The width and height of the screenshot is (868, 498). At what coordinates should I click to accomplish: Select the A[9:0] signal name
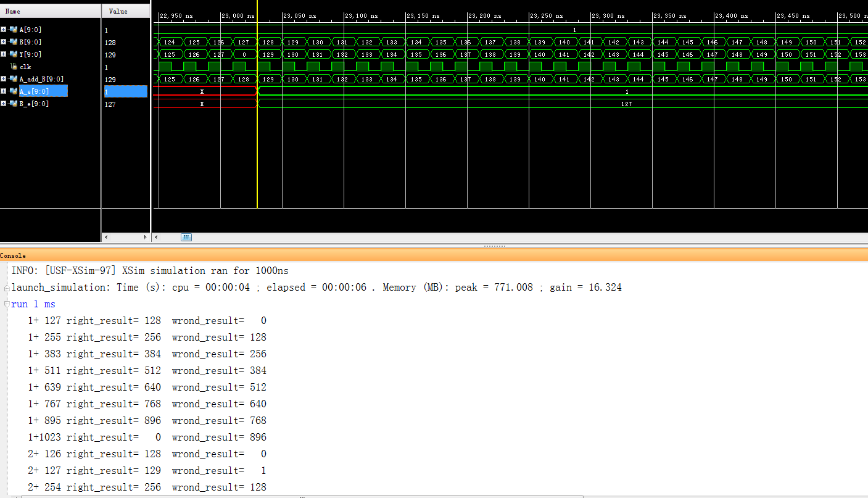point(30,30)
